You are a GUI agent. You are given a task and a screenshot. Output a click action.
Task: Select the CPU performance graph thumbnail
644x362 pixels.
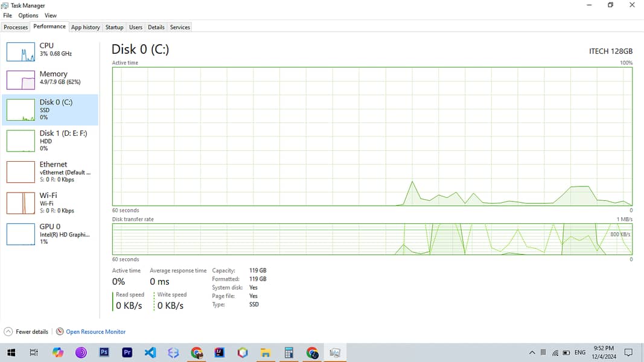[21, 52]
